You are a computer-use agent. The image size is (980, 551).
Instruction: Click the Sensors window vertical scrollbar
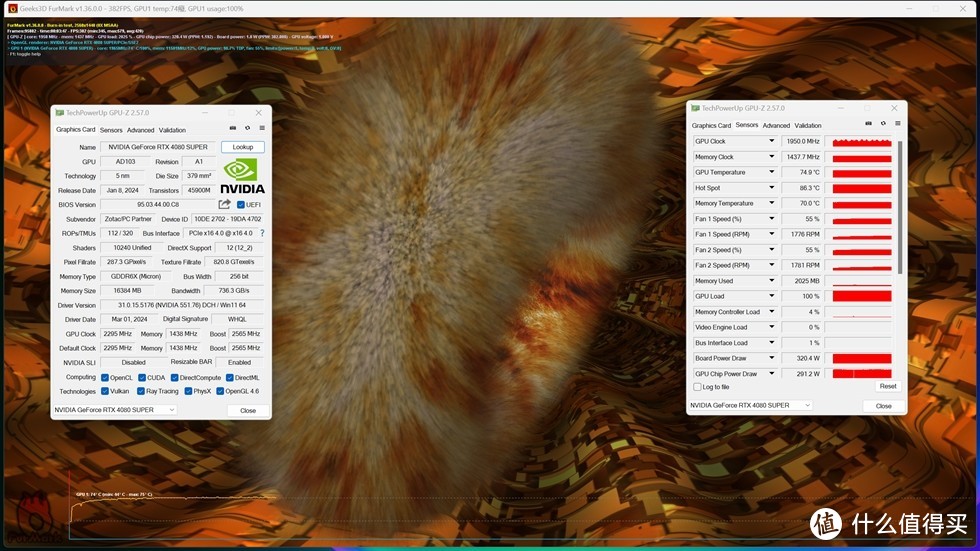(900, 206)
